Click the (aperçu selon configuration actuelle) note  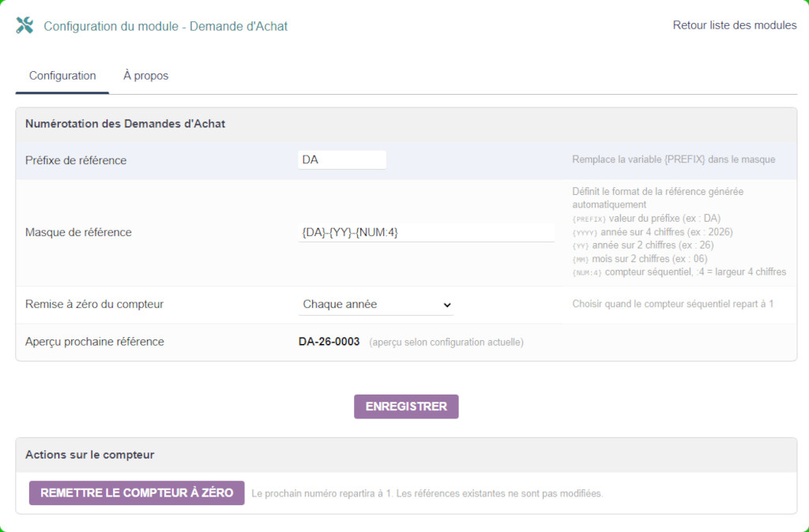[x=446, y=343]
